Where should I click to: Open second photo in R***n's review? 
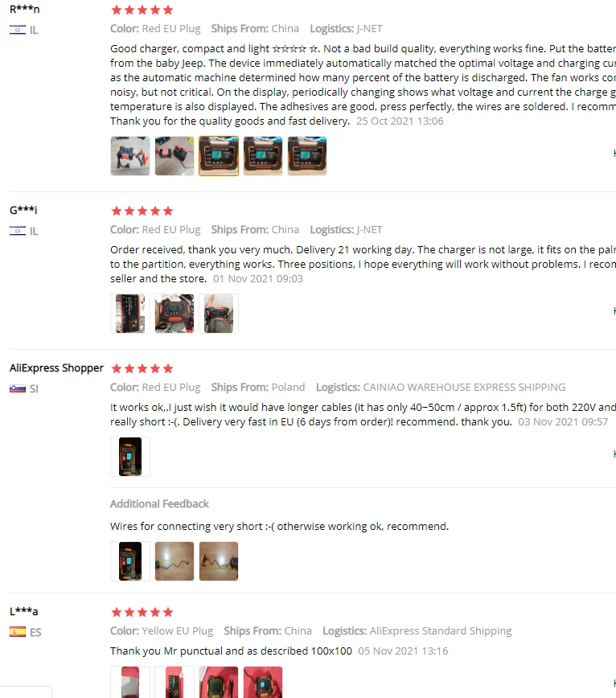tap(175, 156)
